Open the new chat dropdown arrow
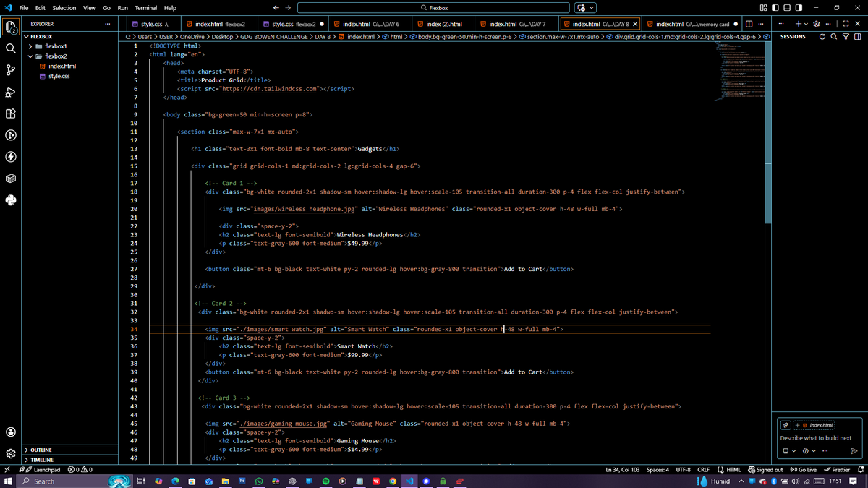The height and width of the screenshot is (488, 868). tap(807, 24)
